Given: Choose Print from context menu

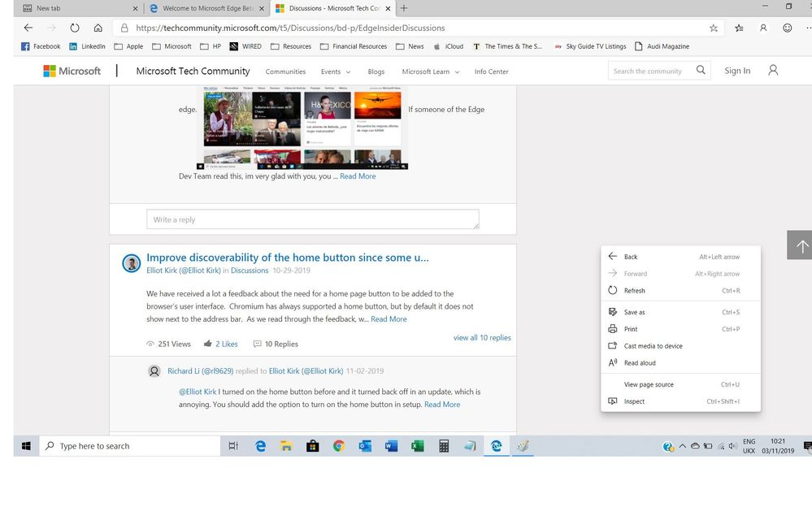Looking at the screenshot, I should point(680,329).
